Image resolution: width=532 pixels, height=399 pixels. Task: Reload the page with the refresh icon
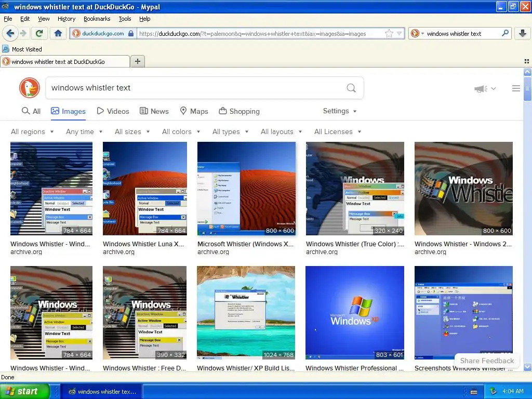pyautogui.click(x=39, y=33)
